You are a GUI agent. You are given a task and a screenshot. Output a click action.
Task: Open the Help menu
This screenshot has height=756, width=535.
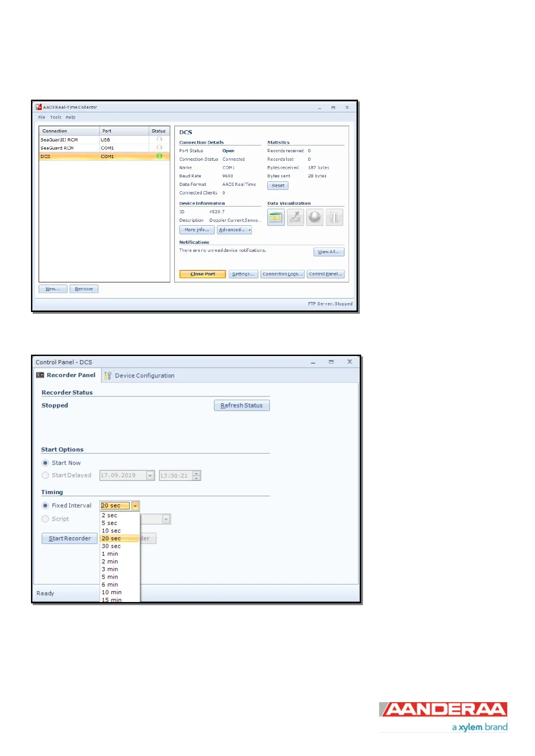(71, 117)
